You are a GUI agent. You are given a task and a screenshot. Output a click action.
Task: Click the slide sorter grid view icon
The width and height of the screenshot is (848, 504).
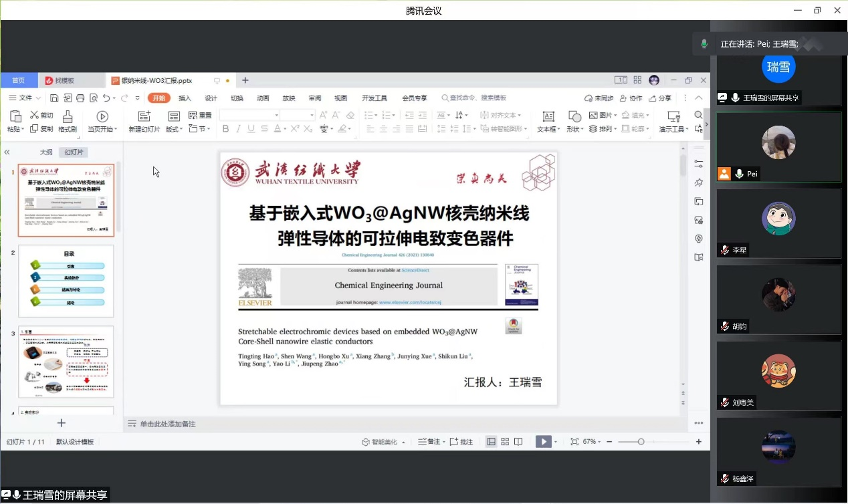505,442
